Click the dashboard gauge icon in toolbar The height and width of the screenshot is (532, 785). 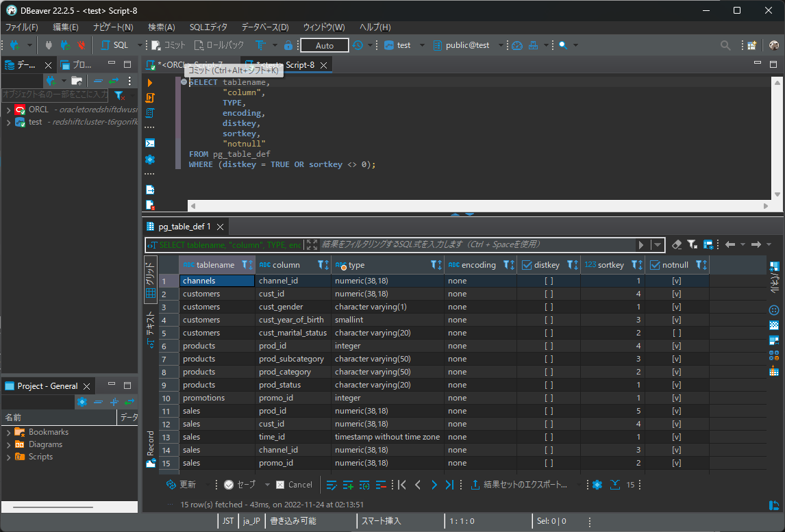click(517, 45)
